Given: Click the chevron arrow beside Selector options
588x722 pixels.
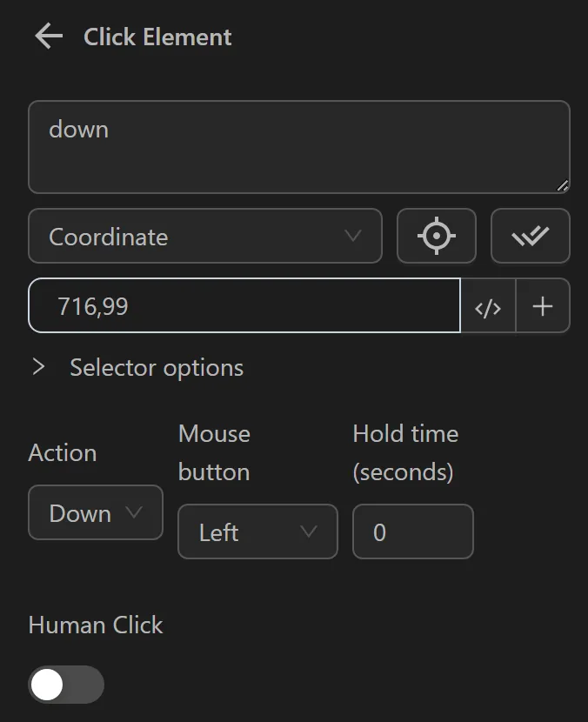Looking at the screenshot, I should tap(38, 367).
